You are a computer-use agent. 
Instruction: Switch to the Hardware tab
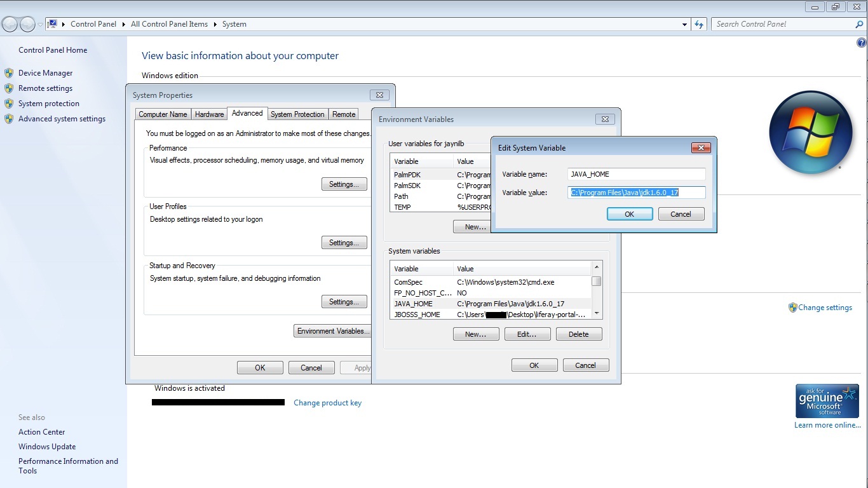coord(209,114)
